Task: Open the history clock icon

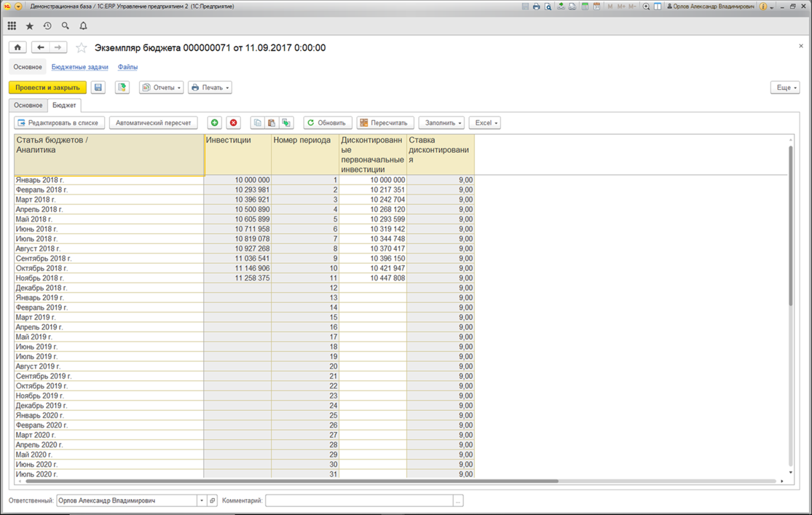Action: click(47, 26)
